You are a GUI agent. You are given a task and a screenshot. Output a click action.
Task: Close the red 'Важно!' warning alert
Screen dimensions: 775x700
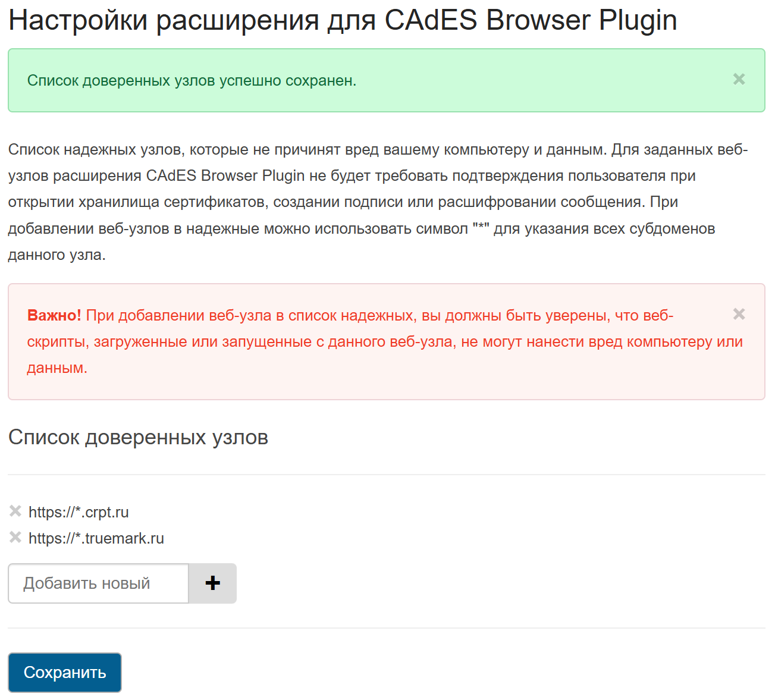[x=739, y=314]
